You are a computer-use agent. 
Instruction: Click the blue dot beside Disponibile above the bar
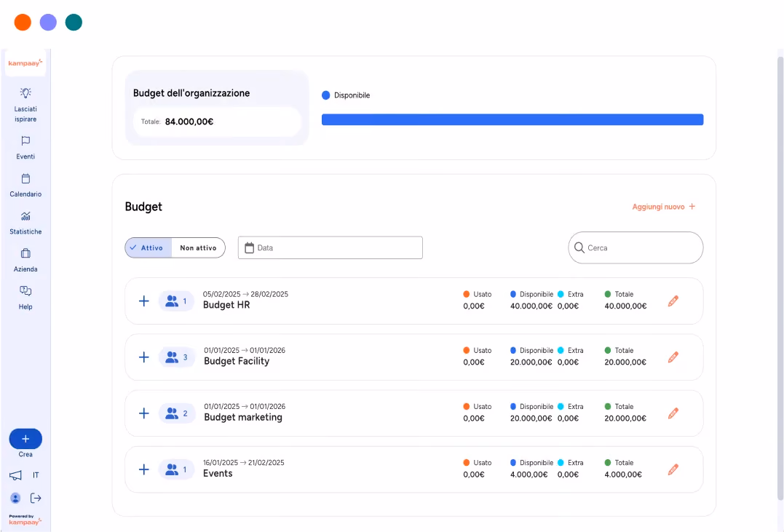coord(326,95)
